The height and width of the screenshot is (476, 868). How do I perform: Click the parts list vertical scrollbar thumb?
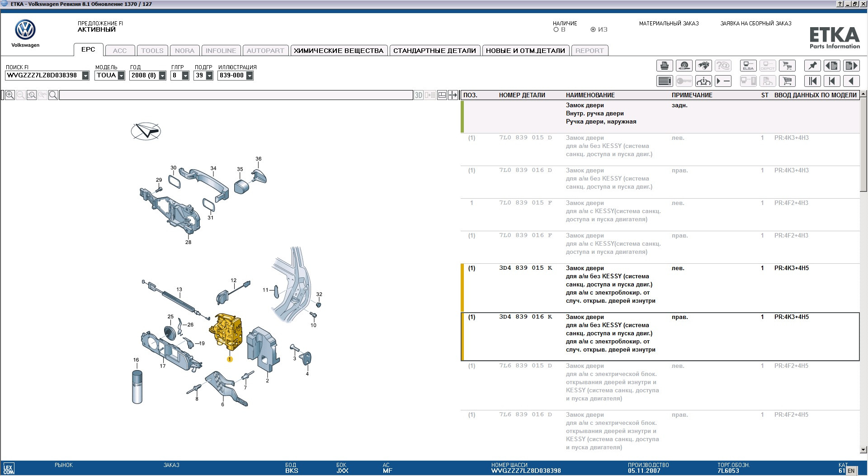point(863,145)
